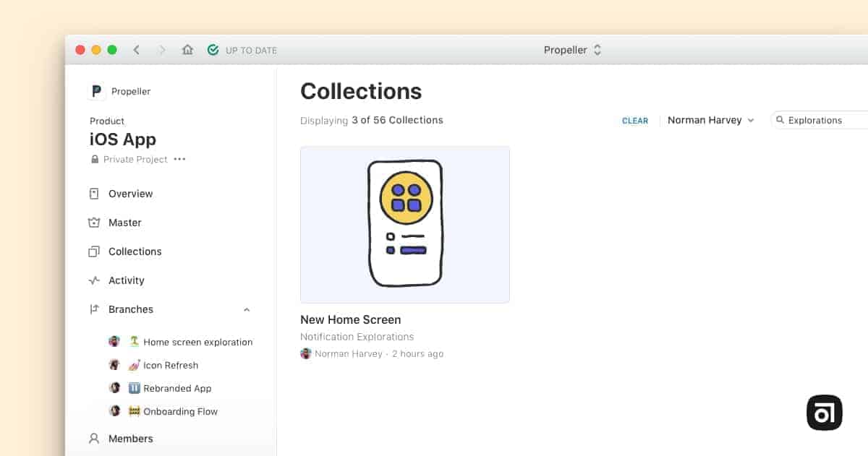Click the green sync checkmark icon

(x=213, y=50)
